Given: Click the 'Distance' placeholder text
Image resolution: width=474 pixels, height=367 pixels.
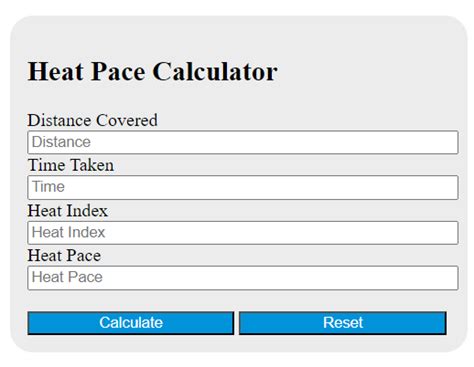Looking at the screenshot, I should point(61,142).
